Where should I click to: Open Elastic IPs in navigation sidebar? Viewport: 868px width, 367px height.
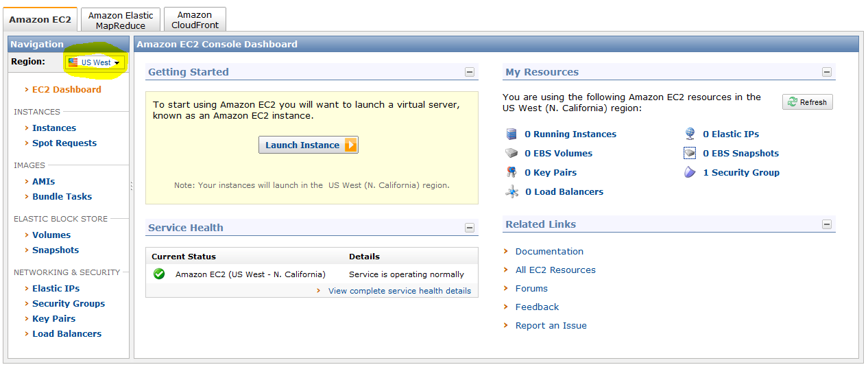pos(56,289)
